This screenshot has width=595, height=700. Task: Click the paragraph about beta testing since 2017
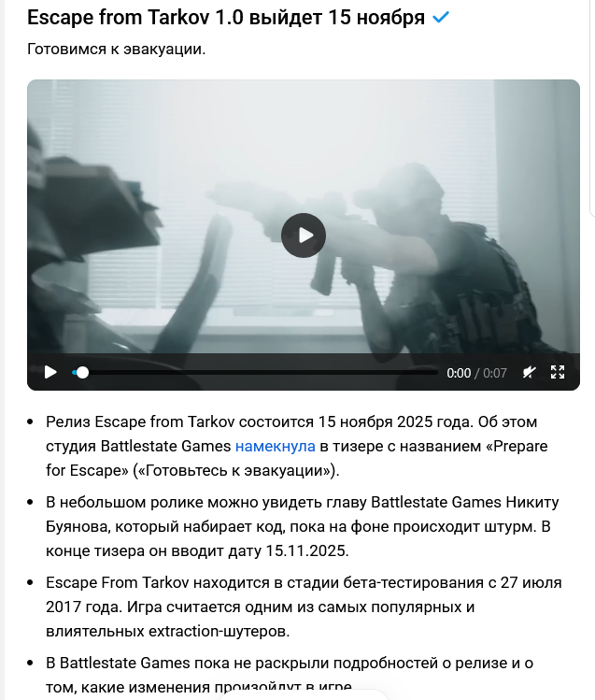pos(304,607)
